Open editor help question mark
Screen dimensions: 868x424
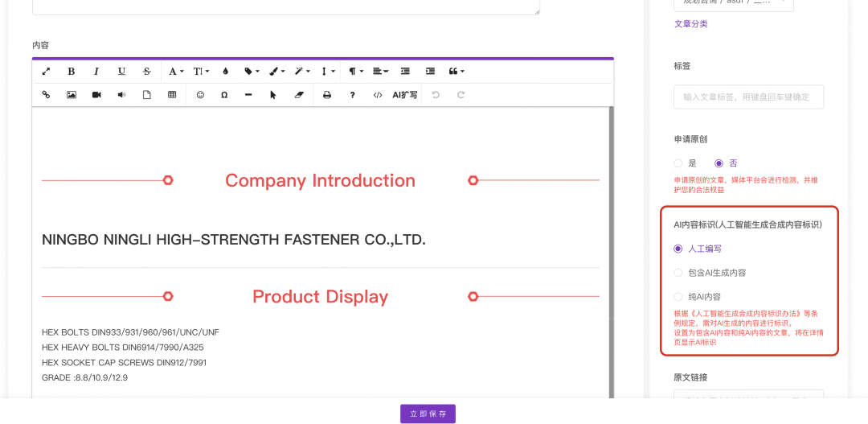(x=352, y=95)
